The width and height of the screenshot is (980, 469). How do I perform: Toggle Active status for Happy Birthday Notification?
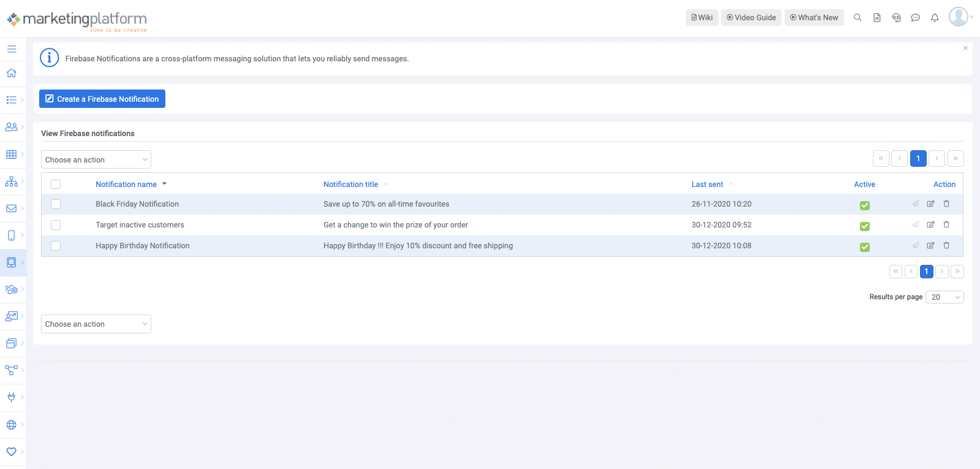(x=865, y=247)
